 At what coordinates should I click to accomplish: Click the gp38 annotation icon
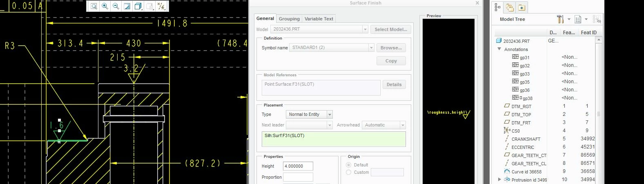tap(515, 98)
